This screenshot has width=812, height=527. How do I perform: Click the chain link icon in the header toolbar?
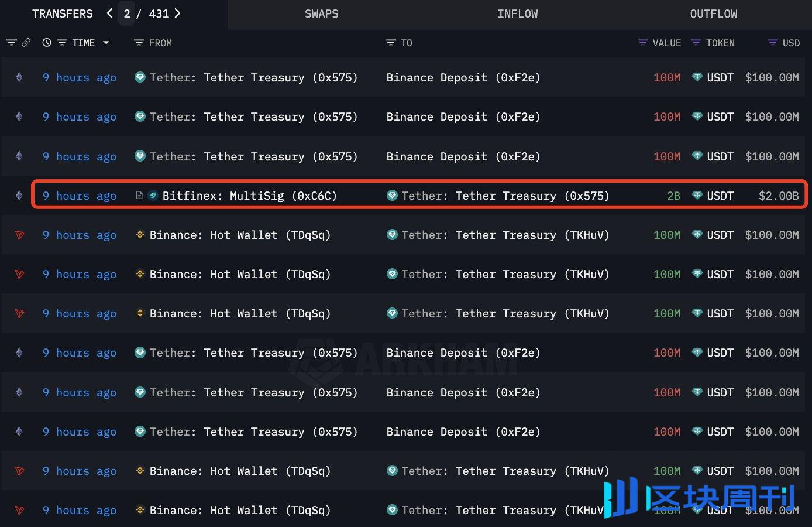(x=26, y=42)
